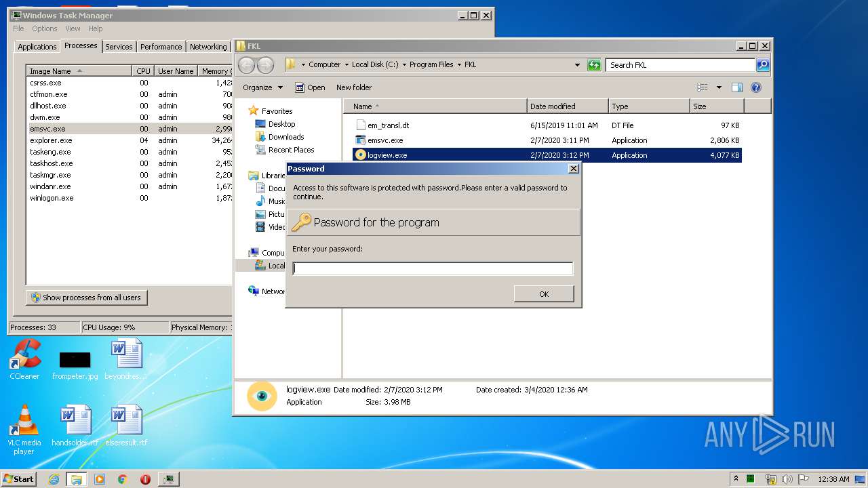
Task: Sort processes by Image Name column
Action: click(79, 70)
